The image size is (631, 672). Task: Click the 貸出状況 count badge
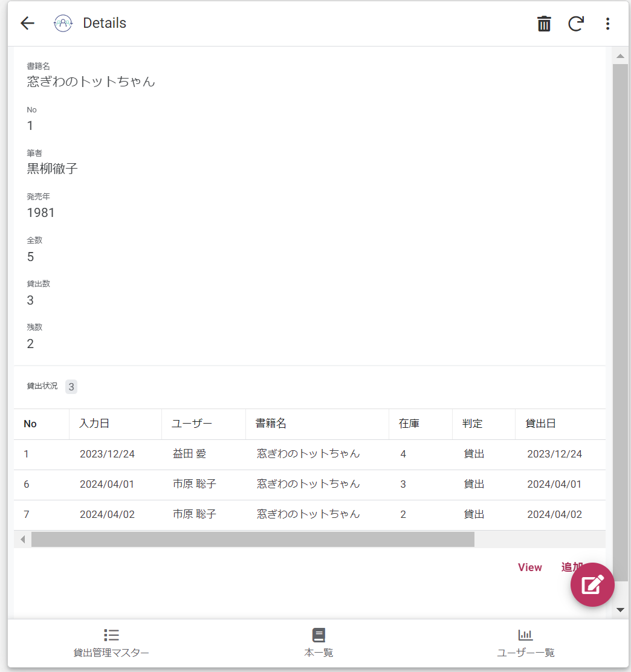[71, 387]
